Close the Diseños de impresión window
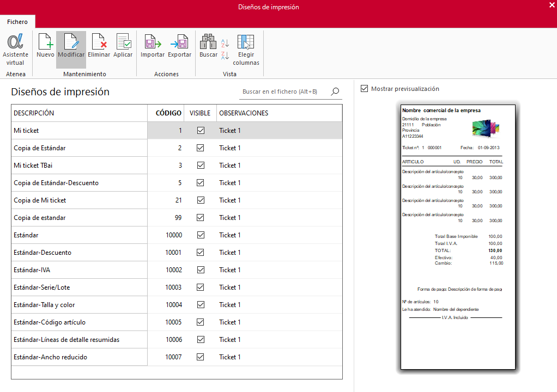557x392 pixels. [x=552, y=5]
